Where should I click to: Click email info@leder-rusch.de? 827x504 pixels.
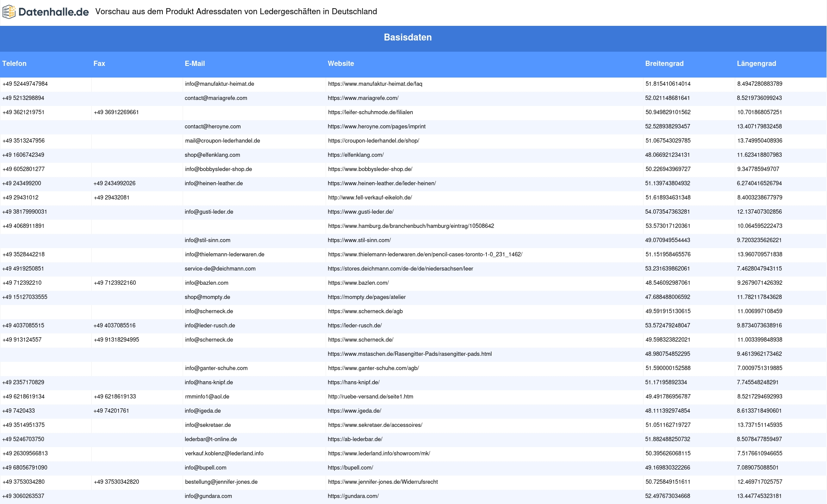coord(210,326)
